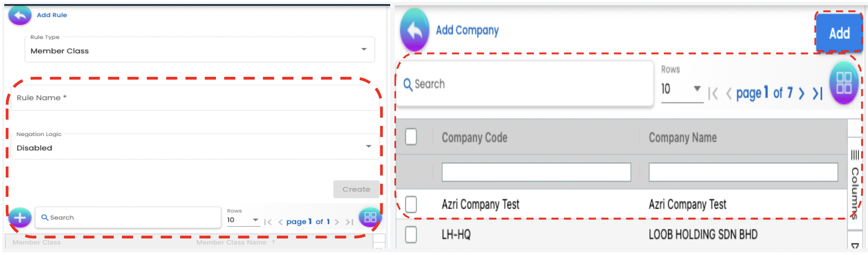868x255 pixels.
Task: Click the back arrow beside Add Company
Action: (414, 30)
